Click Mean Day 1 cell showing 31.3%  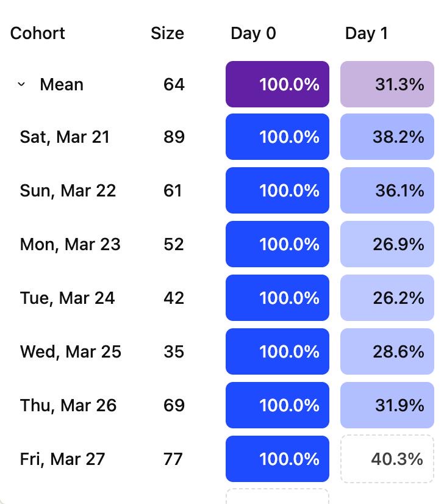(387, 84)
